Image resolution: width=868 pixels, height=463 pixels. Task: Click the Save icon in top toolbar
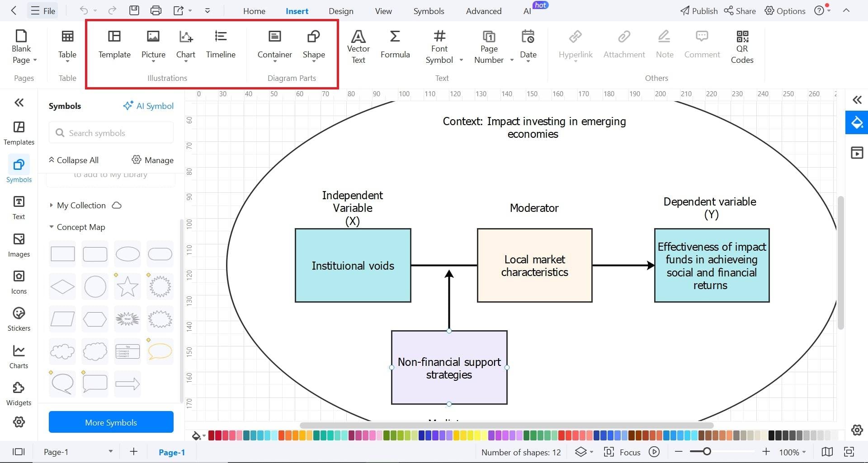(x=134, y=10)
